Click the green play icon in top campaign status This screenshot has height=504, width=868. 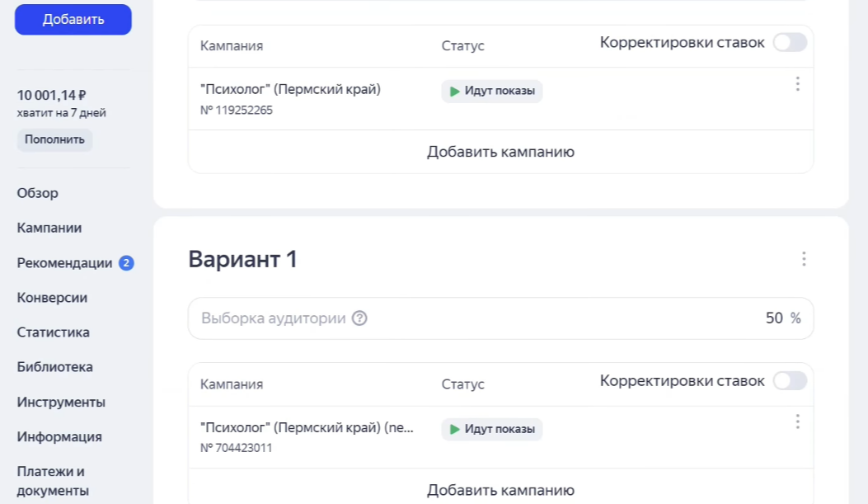click(x=455, y=92)
